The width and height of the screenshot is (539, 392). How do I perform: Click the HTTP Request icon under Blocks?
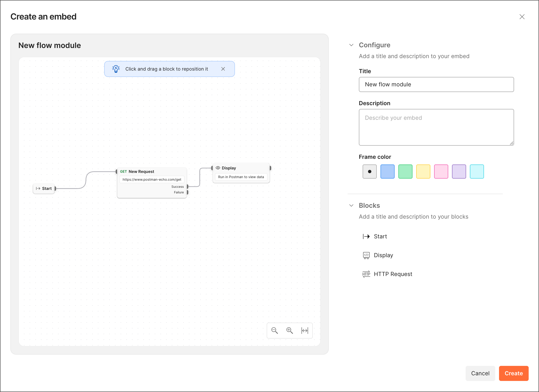pos(366,274)
